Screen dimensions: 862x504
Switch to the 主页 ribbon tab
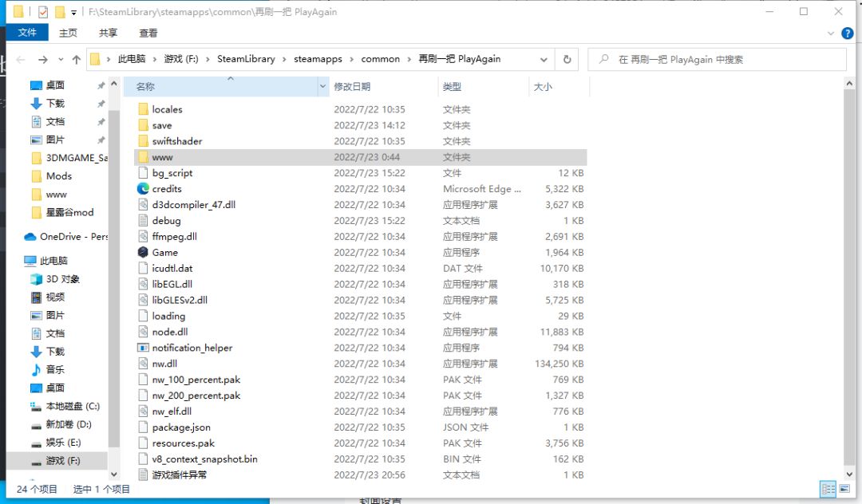click(68, 33)
